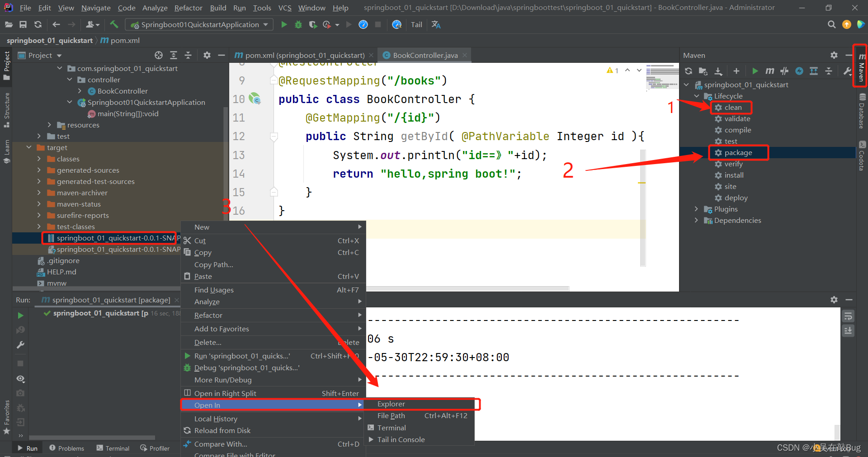Screen dimensions: 868x457
Task: Click the Save All disk icon
Action: (23, 24)
